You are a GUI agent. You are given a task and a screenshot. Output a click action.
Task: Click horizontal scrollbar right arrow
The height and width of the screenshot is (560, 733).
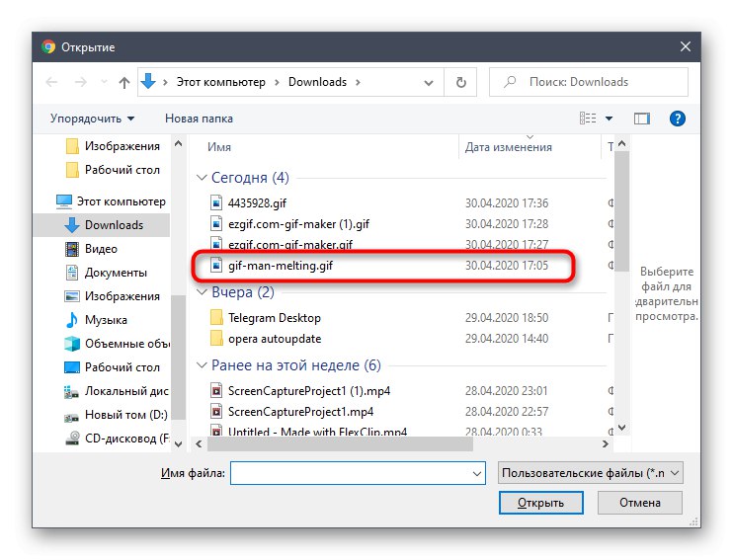click(606, 444)
